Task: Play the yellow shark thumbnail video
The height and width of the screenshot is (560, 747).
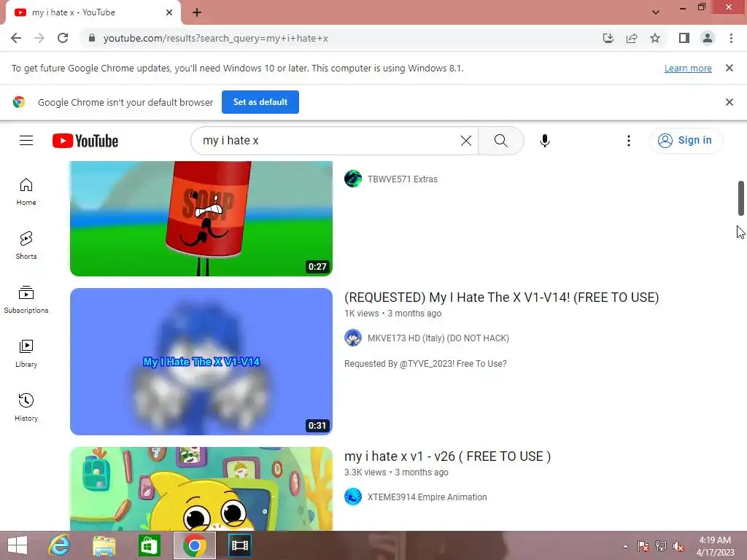Action: tap(201, 489)
